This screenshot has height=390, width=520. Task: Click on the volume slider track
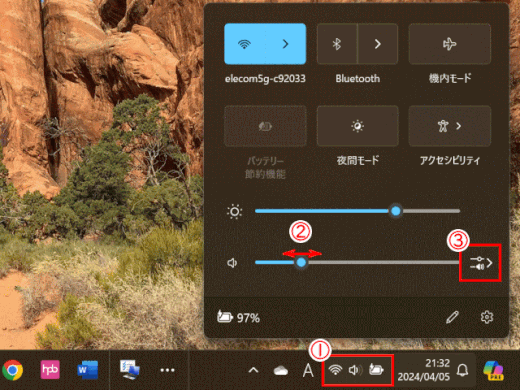357,263
